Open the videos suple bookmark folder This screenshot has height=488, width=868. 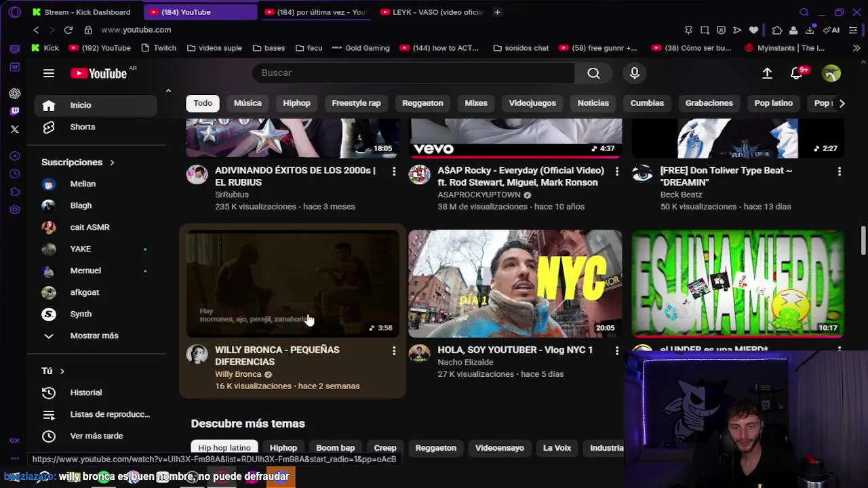point(214,48)
